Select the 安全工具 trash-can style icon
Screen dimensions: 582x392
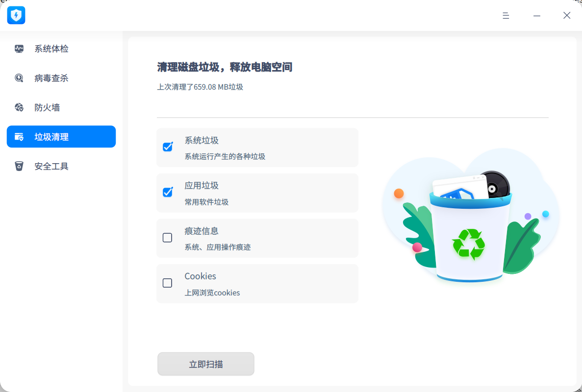click(x=19, y=166)
